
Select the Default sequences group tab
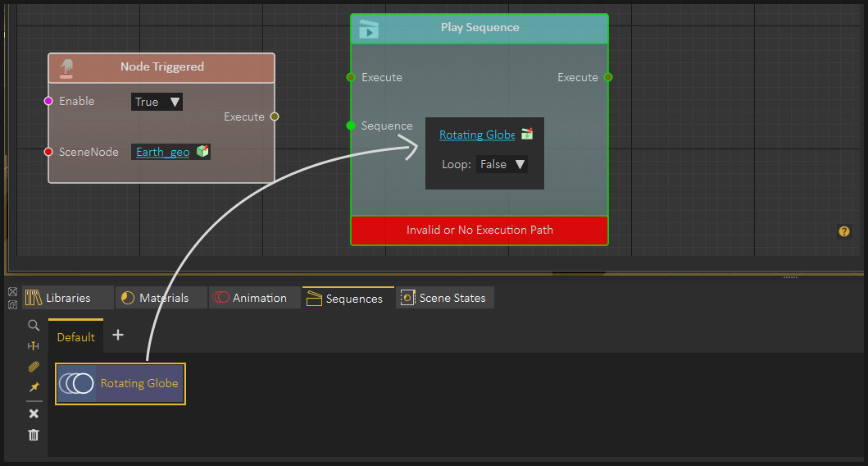click(76, 337)
